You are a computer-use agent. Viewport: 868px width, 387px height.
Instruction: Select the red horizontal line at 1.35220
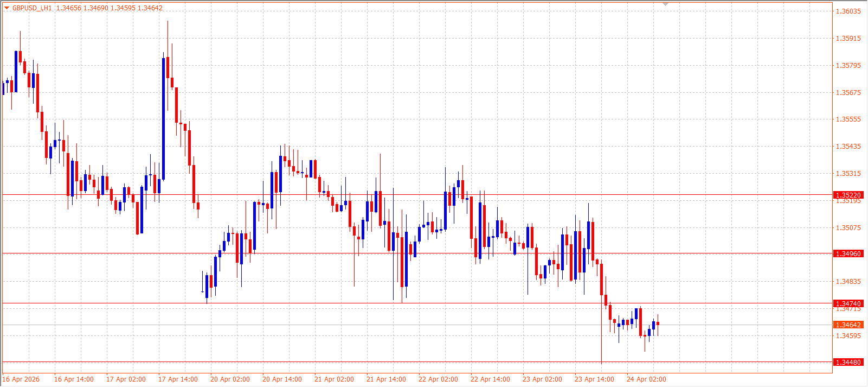[417, 195]
